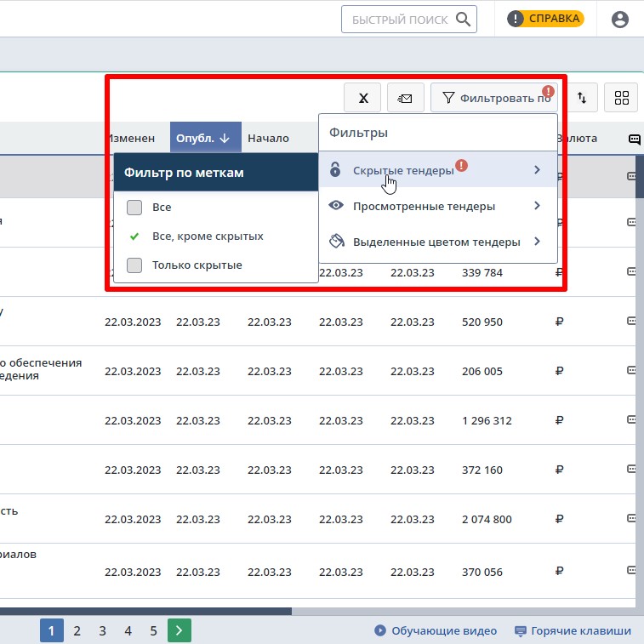The height and width of the screenshot is (644, 644).
Task: Expand the Скрытые тендеры submenu chevron
Action: [537, 169]
